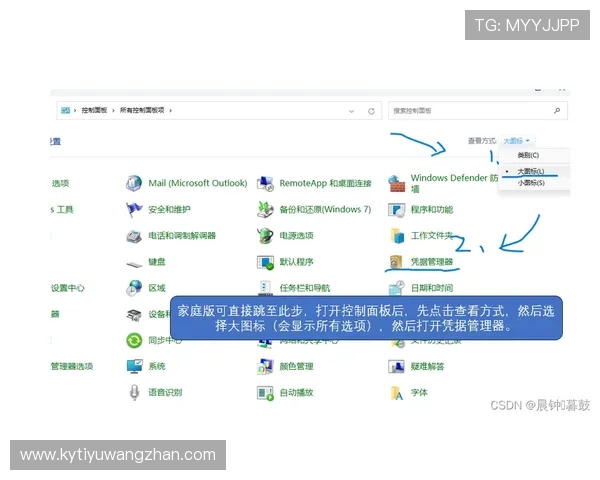Viewport: 600px width, 480px height.
Task: Expand the chevron after 控制面板 breadcrumb
Action: pos(113,111)
